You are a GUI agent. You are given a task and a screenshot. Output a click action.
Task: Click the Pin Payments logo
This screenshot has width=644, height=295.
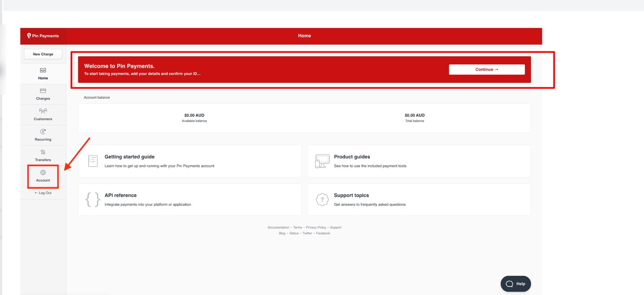(x=43, y=36)
